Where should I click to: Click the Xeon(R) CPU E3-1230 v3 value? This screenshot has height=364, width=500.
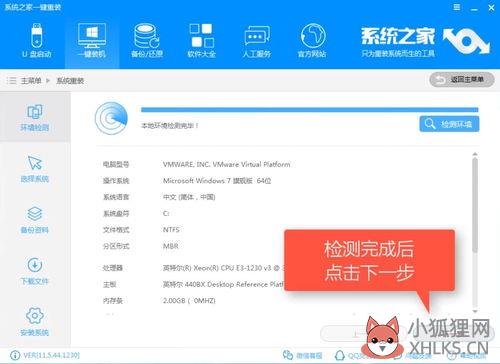[x=223, y=268]
